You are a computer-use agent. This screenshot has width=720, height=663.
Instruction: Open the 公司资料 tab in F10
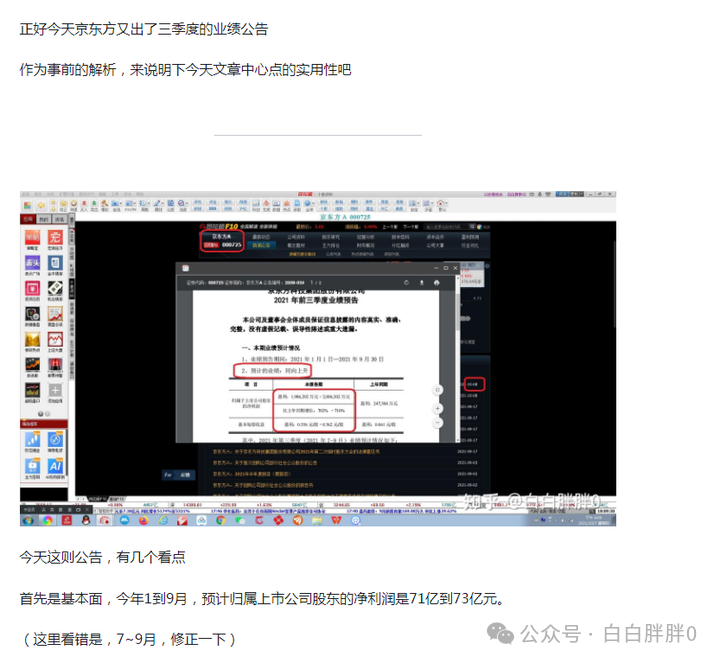296,237
